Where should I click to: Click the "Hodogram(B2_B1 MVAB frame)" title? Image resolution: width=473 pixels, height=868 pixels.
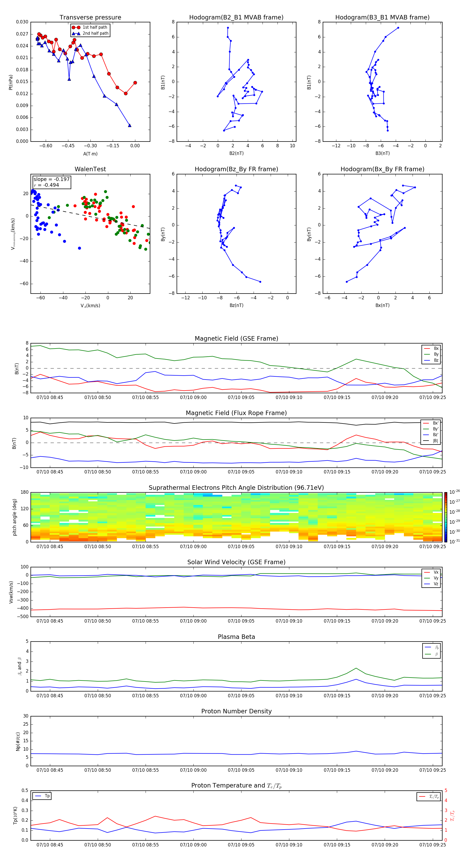pos(236,17)
